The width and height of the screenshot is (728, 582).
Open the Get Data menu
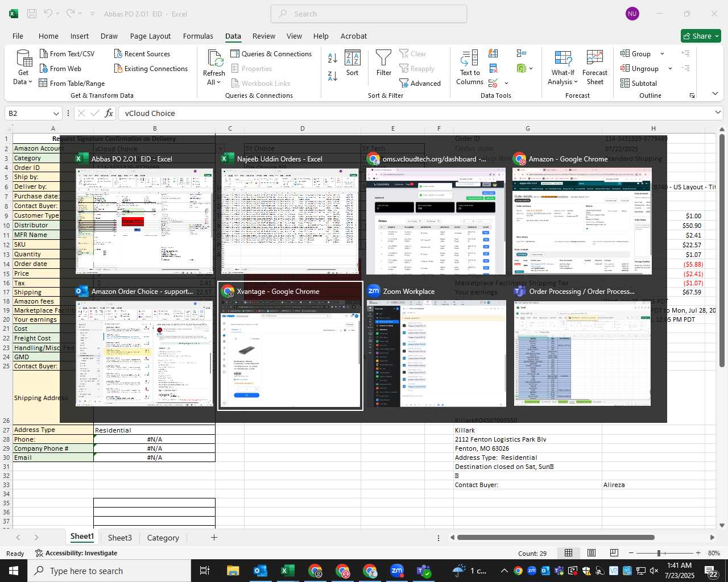[23, 68]
